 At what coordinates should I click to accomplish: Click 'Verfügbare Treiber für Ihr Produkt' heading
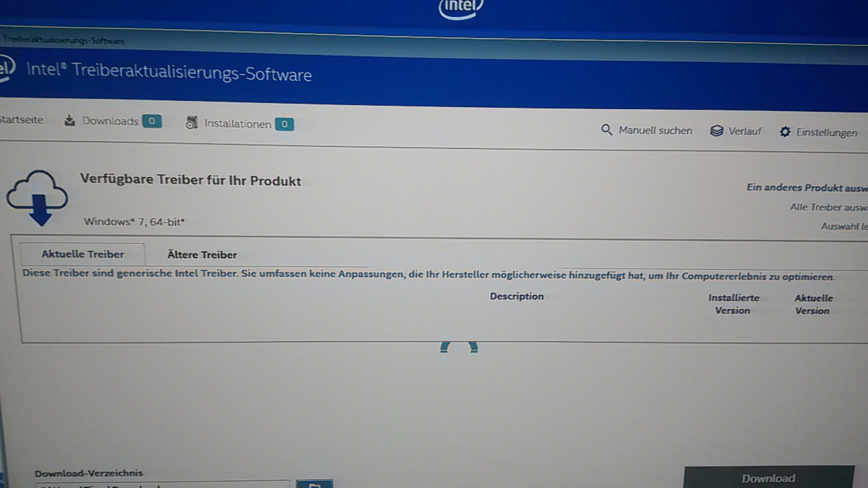[x=191, y=180]
